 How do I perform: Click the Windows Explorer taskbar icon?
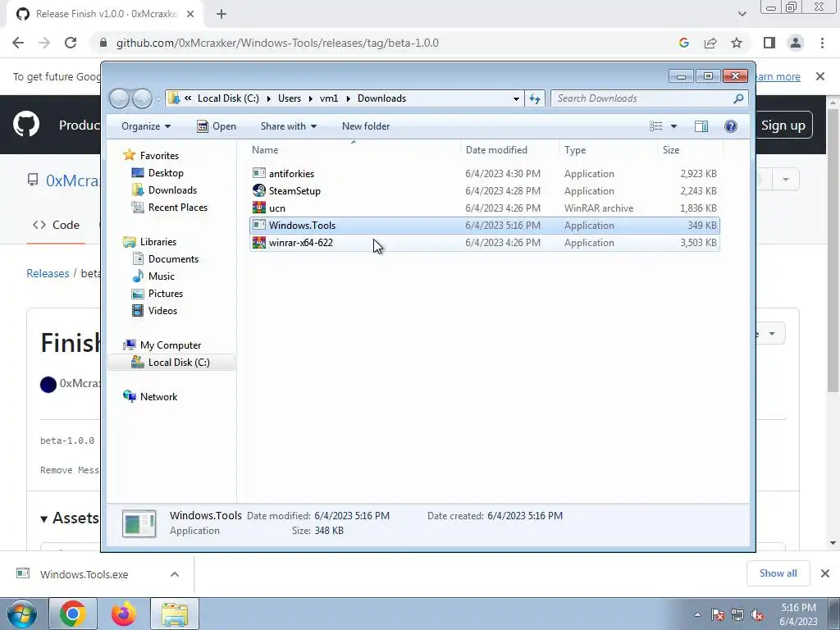point(175,614)
